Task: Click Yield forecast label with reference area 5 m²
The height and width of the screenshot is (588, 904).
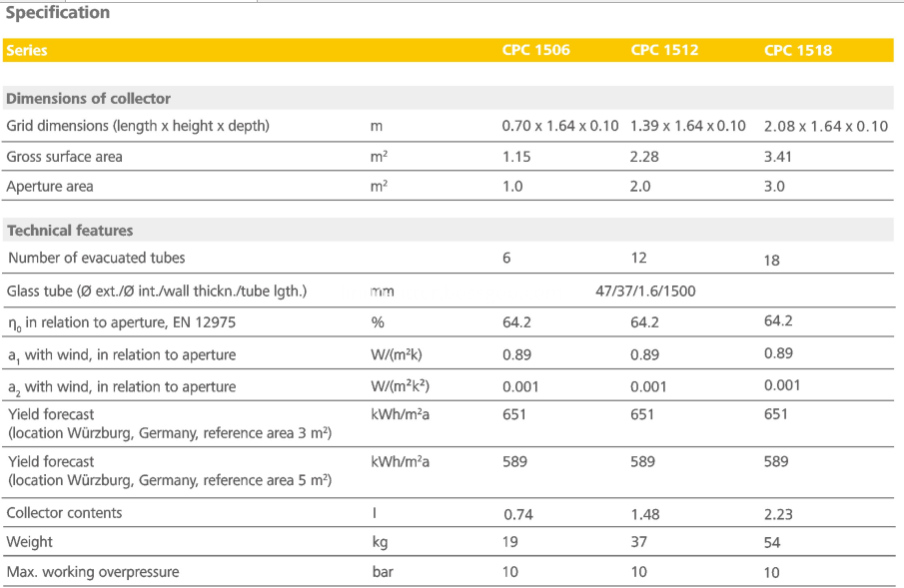Action: coord(170,471)
